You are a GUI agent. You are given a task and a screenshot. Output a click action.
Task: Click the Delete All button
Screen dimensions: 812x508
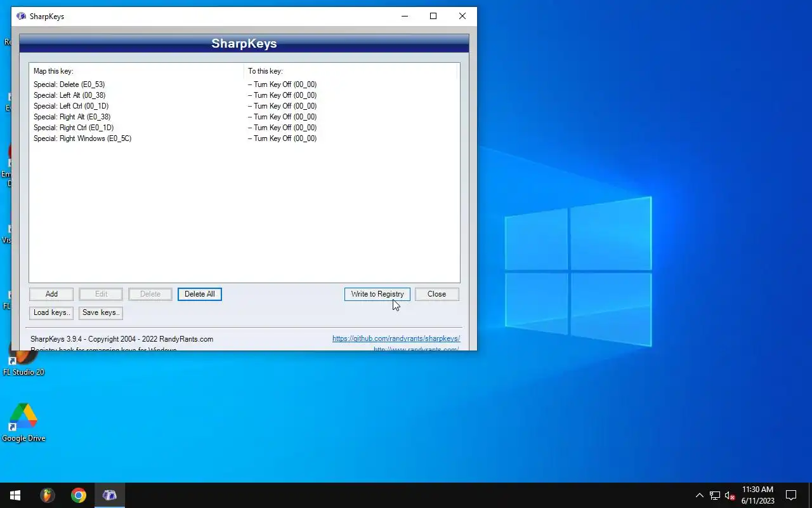pos(200,294)
